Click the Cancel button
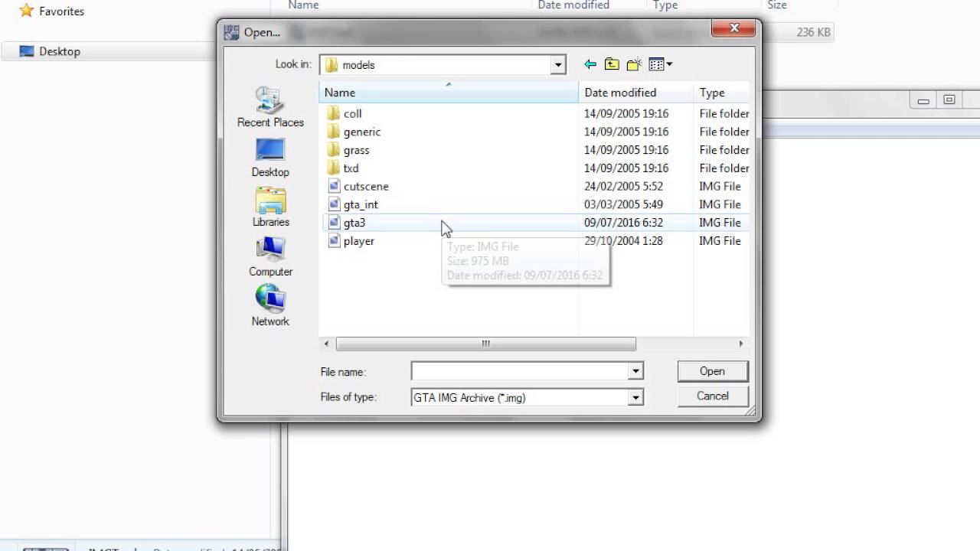Screen dimensions: 980x551 click(x=712, y=396)
